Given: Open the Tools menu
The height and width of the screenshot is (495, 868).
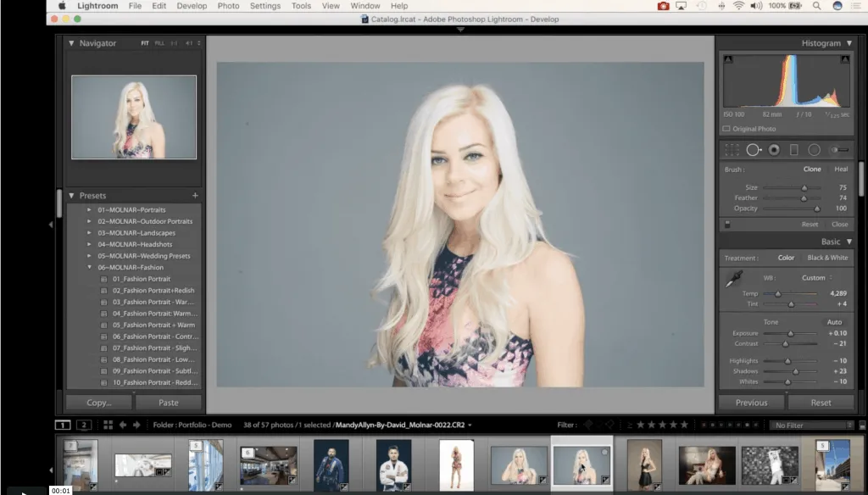Looking at the screenshot, I should click(x=301, y=6).
